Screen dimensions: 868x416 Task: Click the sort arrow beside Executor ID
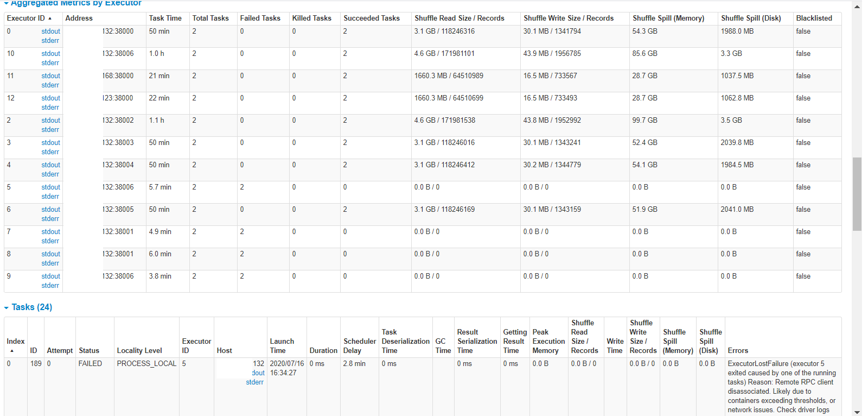[50, 18]
